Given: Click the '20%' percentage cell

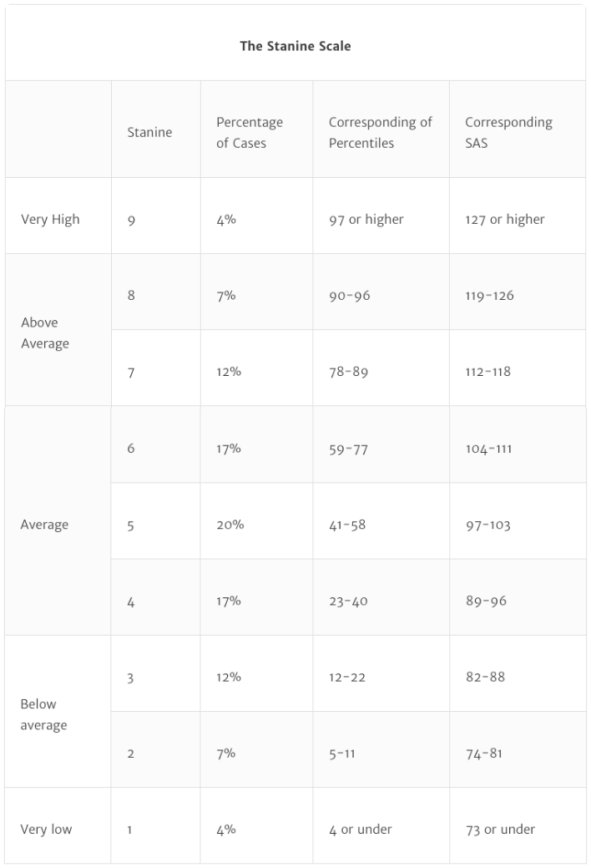Looking at the screenshot, I should click(x=230, y=525).
